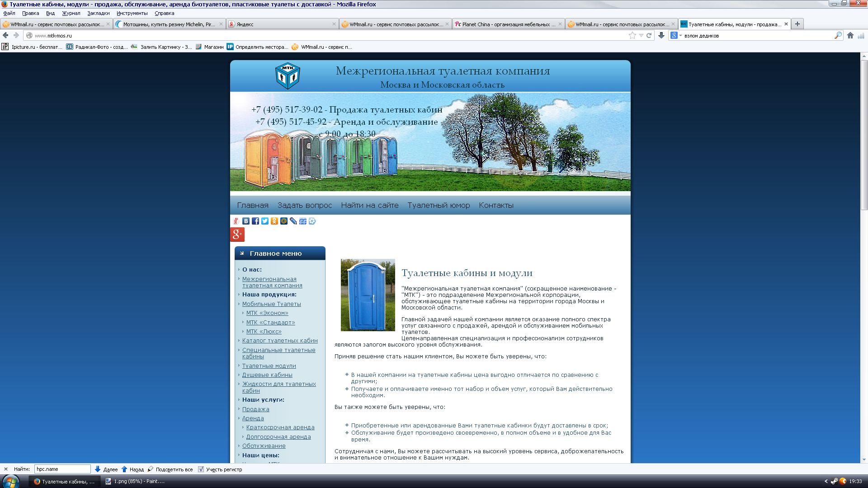
Task: Bookmark page with star icon
Action: pyautogui.click(x=632, y=35)
